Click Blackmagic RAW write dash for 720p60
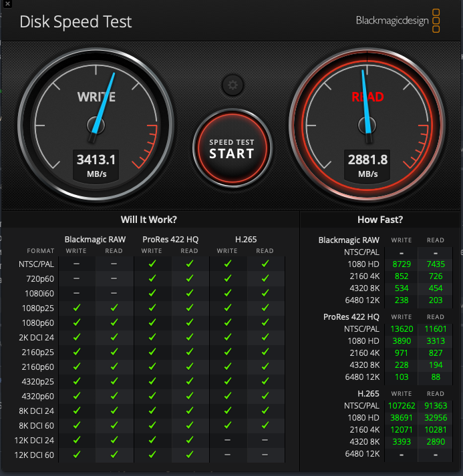 tap(77, 278)
